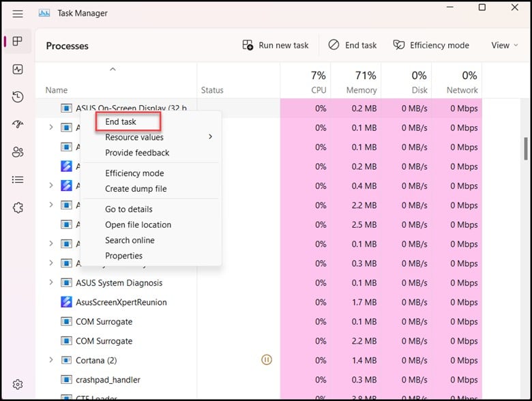Open the Details sidebar tab

coord(18,179)
